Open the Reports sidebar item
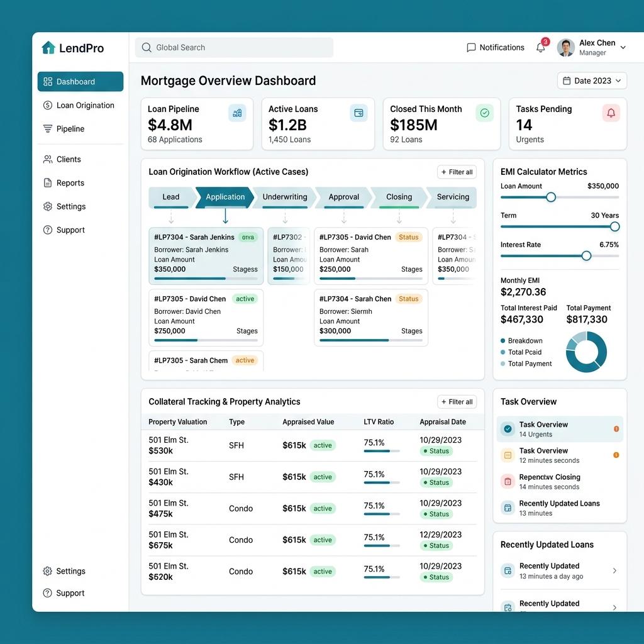The image size is (644, 644). (80, 183)
